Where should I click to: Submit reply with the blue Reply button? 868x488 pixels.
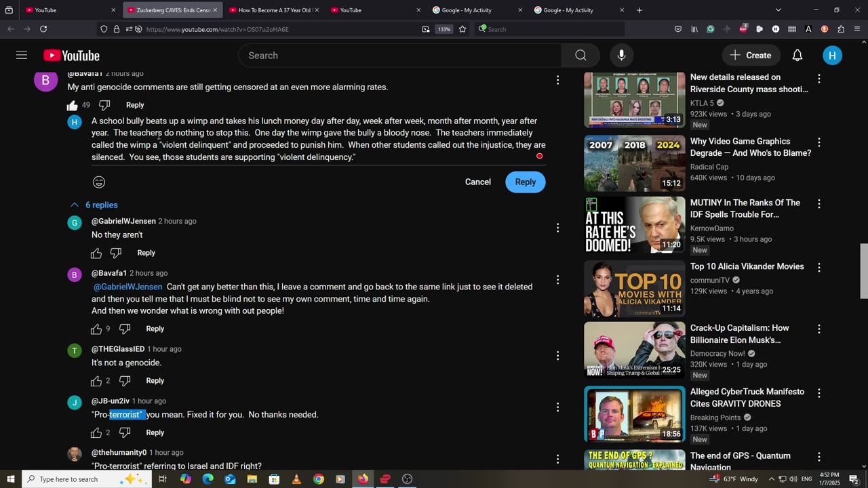pos(525,182)
